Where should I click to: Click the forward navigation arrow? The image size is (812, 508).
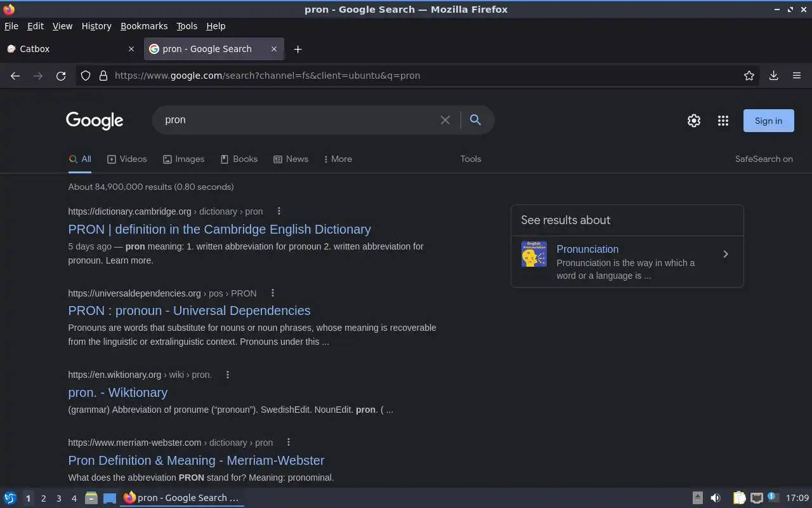38,76
